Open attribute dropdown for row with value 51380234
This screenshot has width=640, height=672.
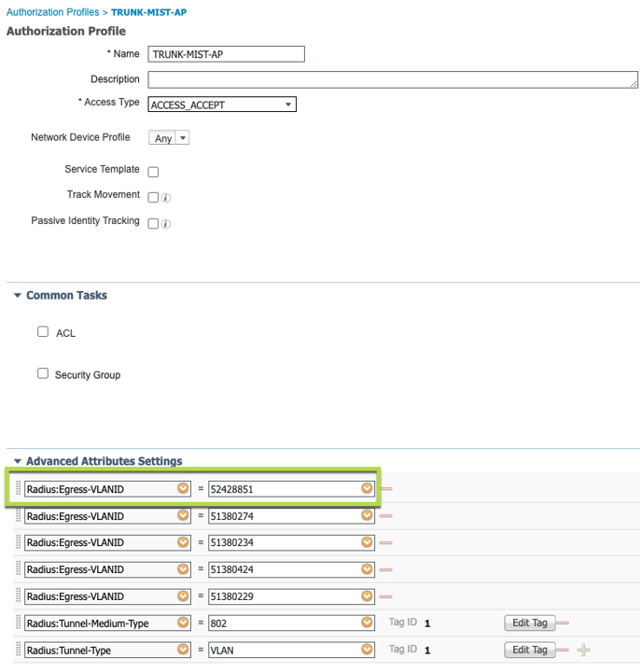[184, 541]
